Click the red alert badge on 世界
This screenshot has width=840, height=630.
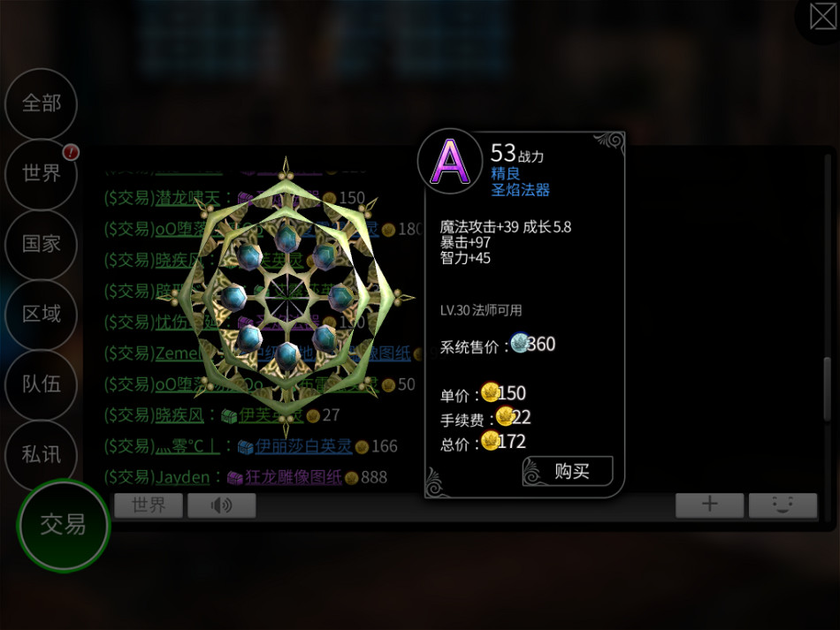71,153
